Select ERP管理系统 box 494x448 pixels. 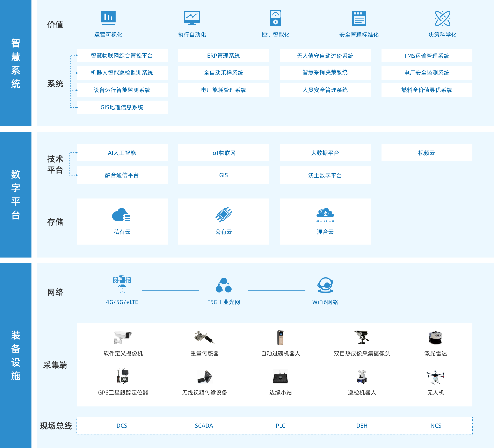[224, 56]
